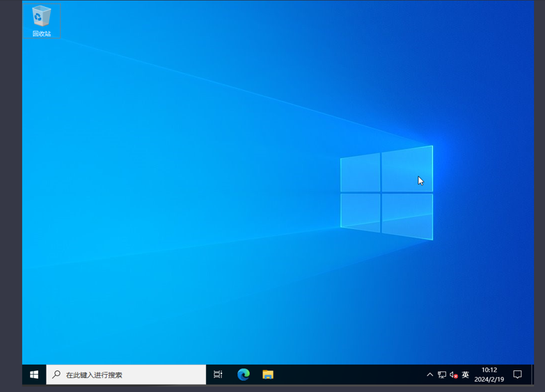This screenshot has width=545, height=392.
Task: Click the Show desktop strip at taskbar end
Action: (x=532, y=375)
